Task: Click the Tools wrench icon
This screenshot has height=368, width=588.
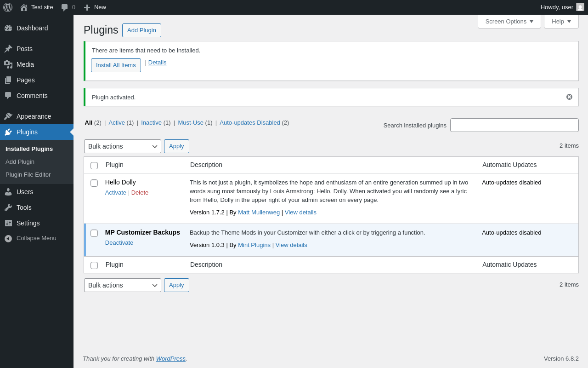Action: [8, 207]
